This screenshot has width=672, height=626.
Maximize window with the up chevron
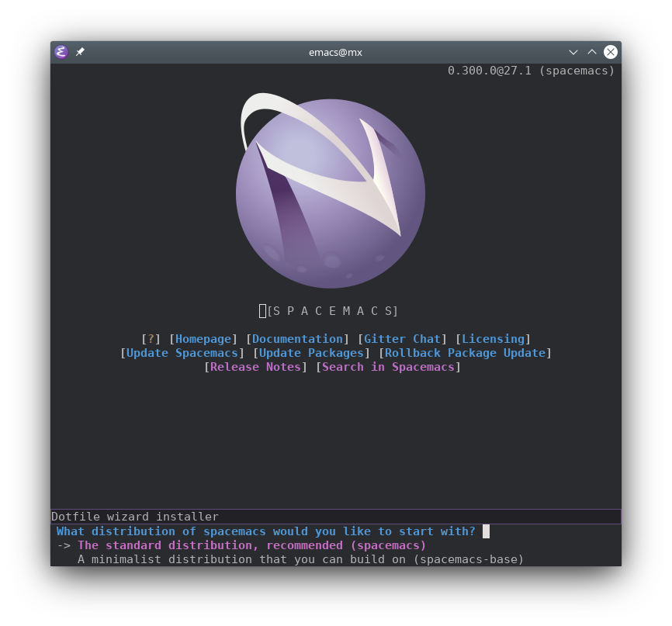click(x=592, y=52)
